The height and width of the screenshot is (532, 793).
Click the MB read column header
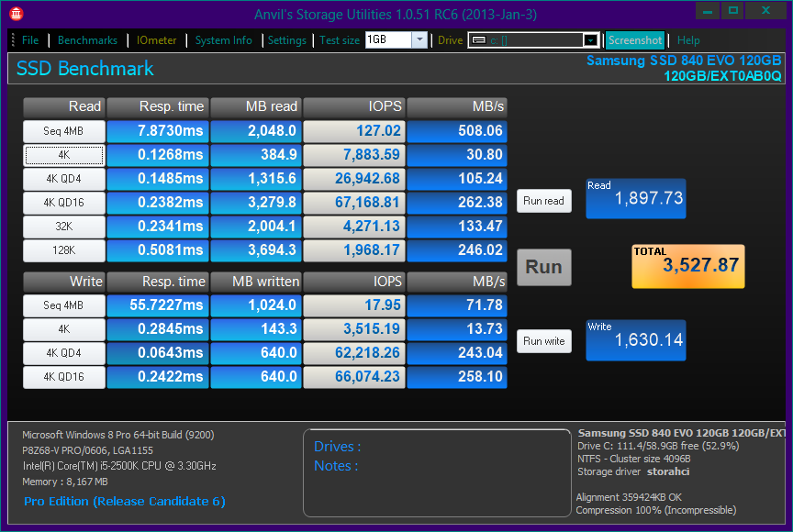pos(256,107)
